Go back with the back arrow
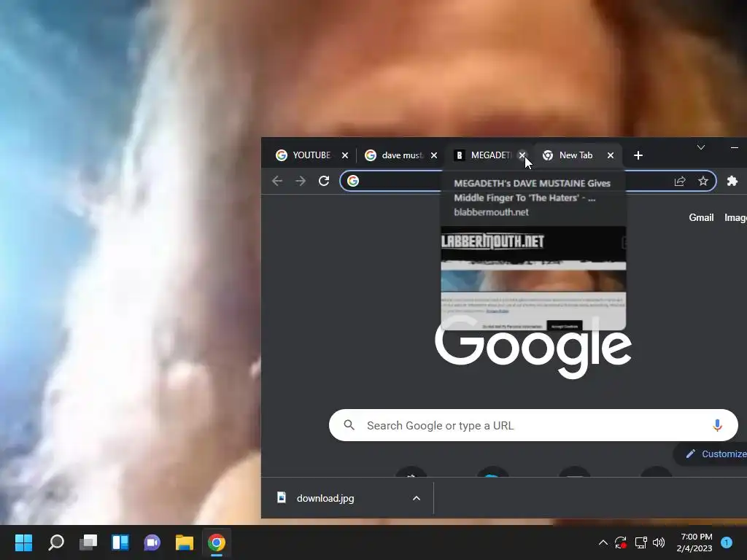Screen dimensions: 747x560 tap(276, 181)
